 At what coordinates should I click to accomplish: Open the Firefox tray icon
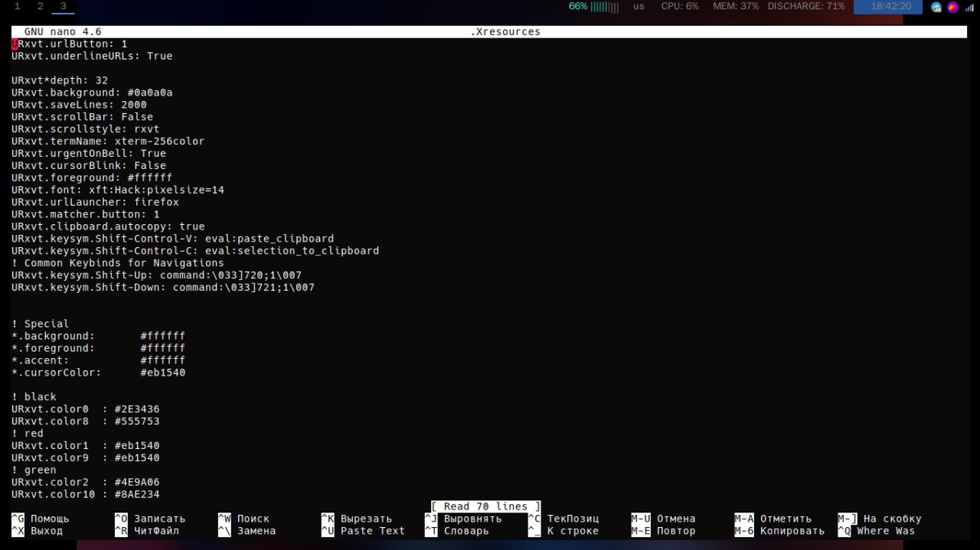952,7
